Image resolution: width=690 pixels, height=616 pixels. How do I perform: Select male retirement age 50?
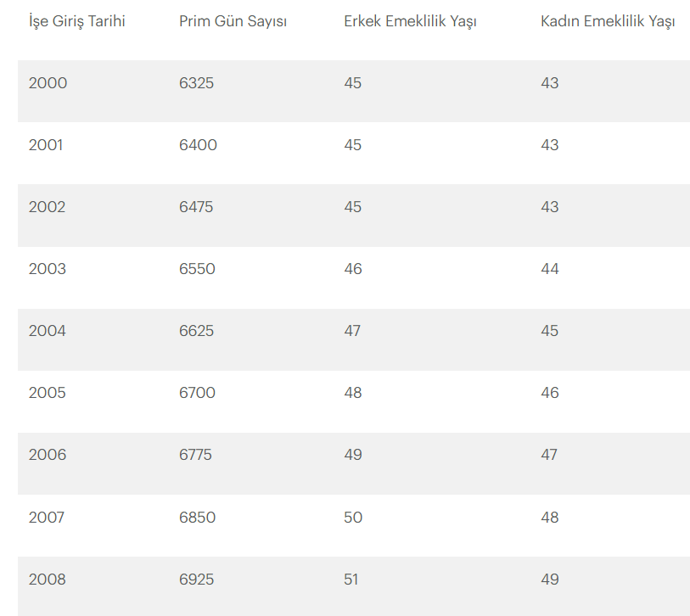click(x=353, y=518)
